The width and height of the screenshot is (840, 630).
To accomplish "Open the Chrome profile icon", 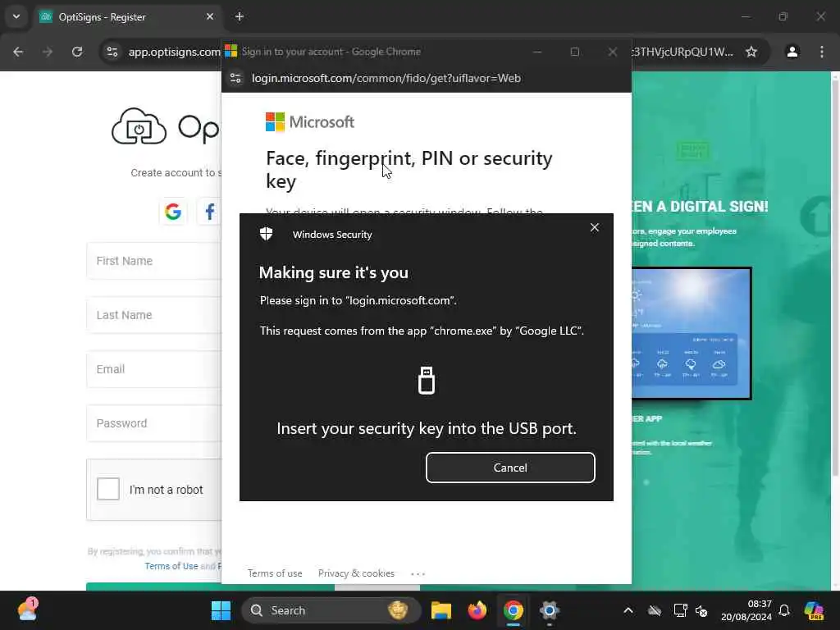I will (792, 52).
